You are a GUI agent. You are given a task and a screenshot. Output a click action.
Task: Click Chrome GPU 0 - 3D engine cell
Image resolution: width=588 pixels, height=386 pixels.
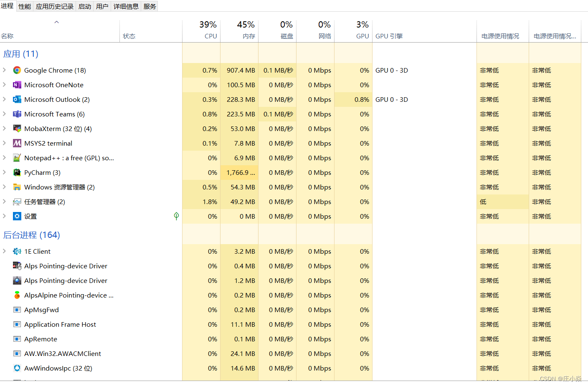point(392,70)
